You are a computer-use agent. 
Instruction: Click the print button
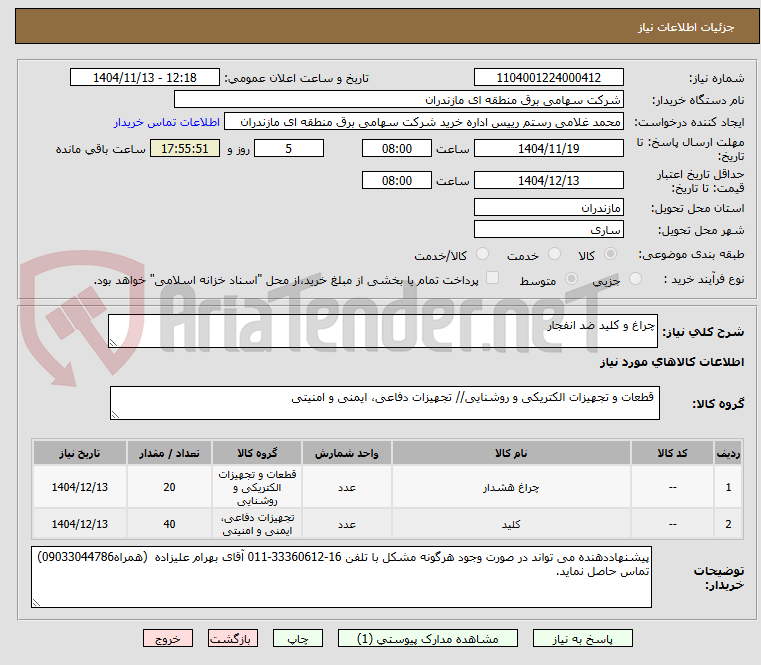(298, 638)
